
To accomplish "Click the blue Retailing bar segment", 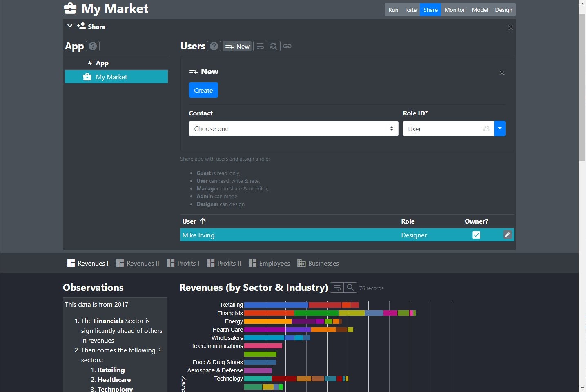I will [276, 305].
